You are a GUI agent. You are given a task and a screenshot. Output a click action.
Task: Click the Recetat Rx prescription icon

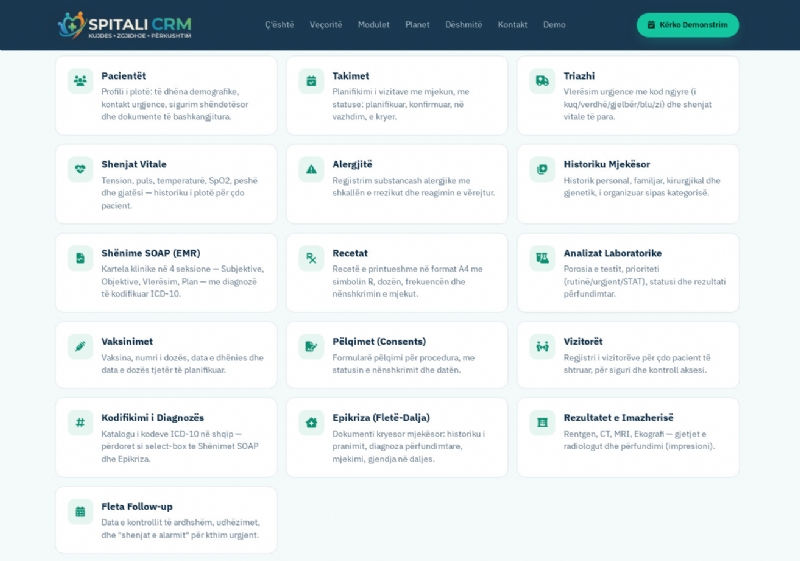pos(311,258)
